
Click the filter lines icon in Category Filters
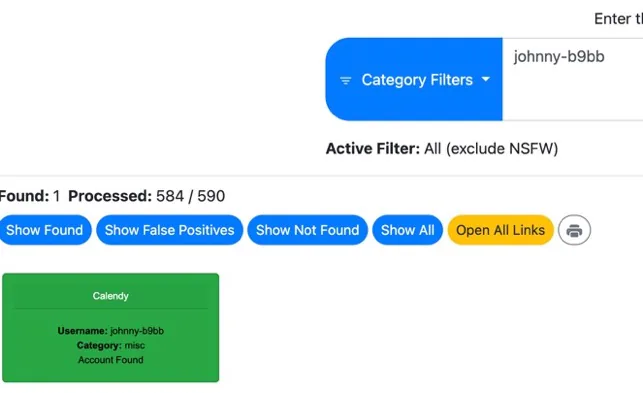click(346, 80)
